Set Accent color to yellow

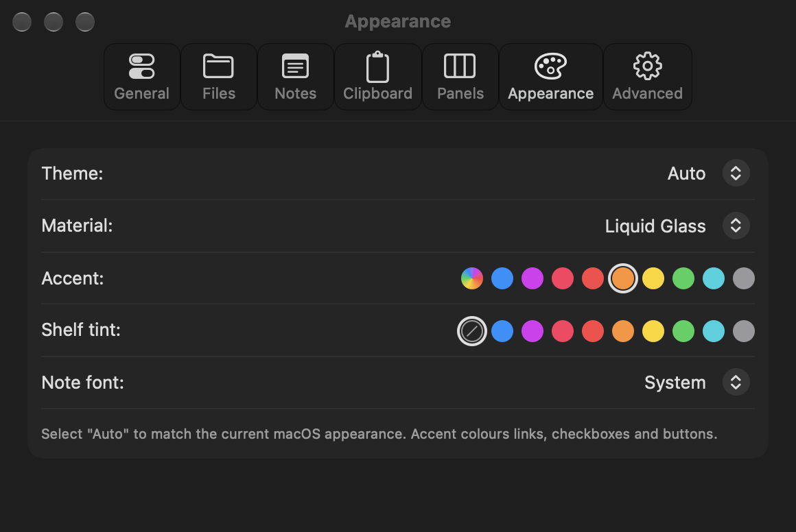click(x=653, y=278)
